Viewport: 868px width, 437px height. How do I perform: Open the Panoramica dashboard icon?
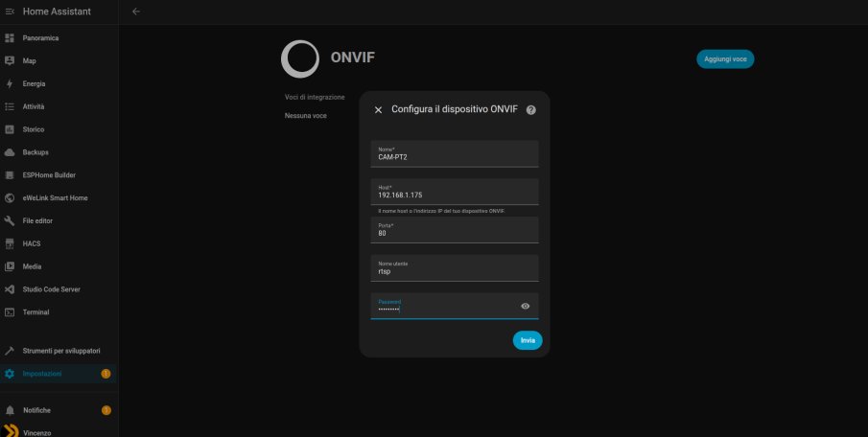pyautogui.click(x=10, y=38)
